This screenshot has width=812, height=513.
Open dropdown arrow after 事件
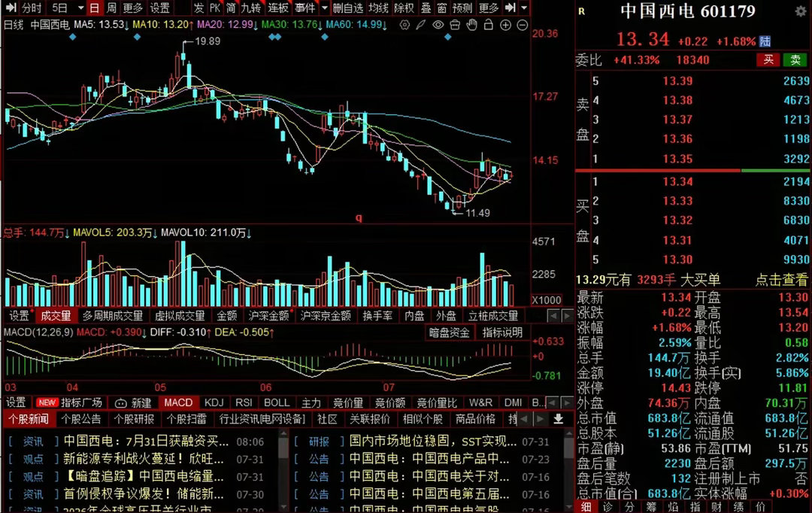click(325, 8)
